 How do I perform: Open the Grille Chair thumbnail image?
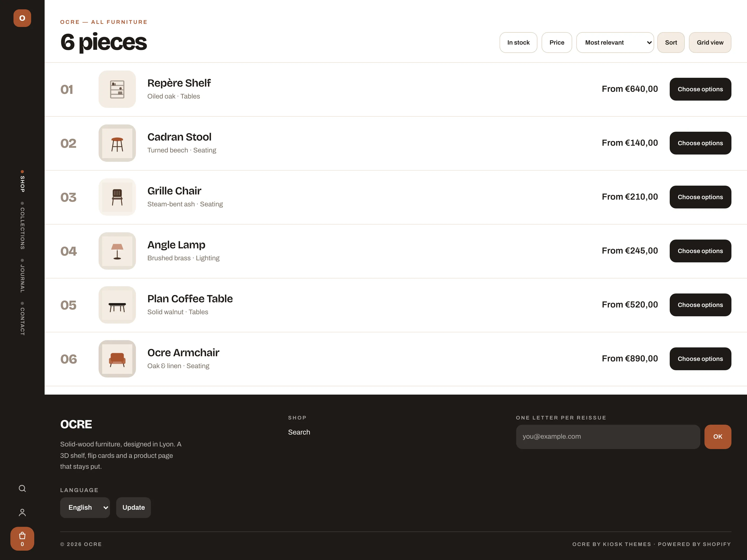(x=117, y=197)
